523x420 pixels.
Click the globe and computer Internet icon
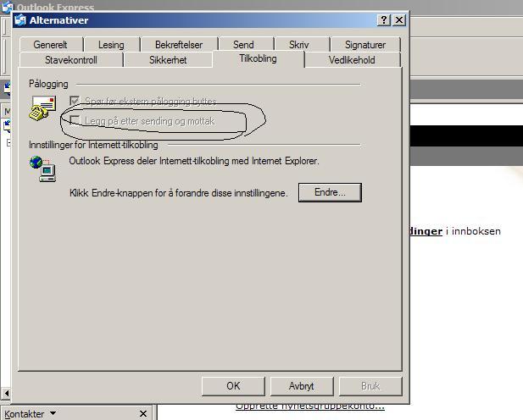point(42,169)
